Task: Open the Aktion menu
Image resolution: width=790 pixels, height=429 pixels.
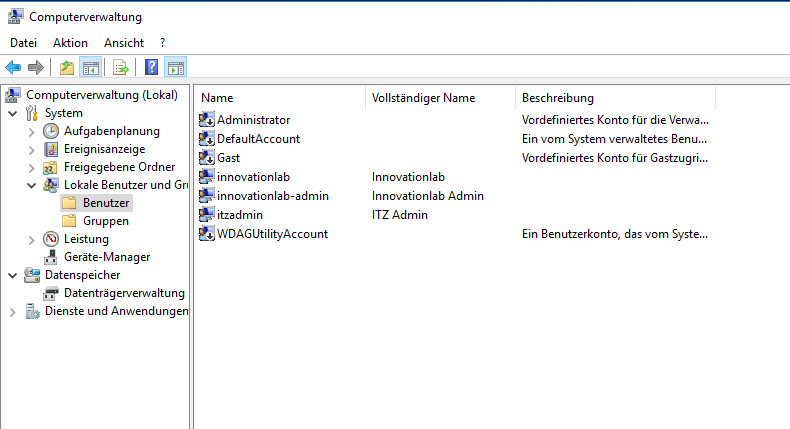Action: (70, 43)
